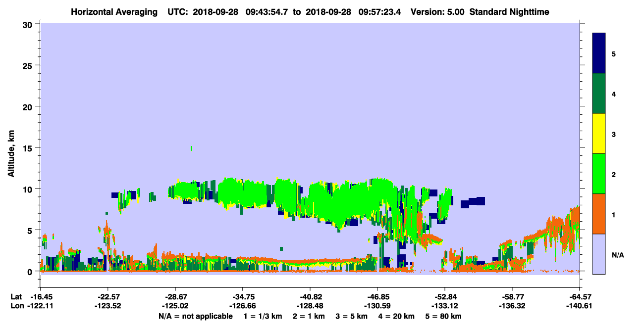644x330 pixels.
Task: Click longitude value -128.48
Action: pyautogui.click(x=310, y=306)
